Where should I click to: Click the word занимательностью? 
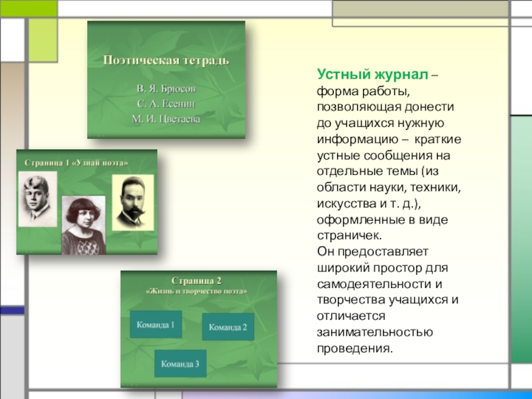coord(375,332)
